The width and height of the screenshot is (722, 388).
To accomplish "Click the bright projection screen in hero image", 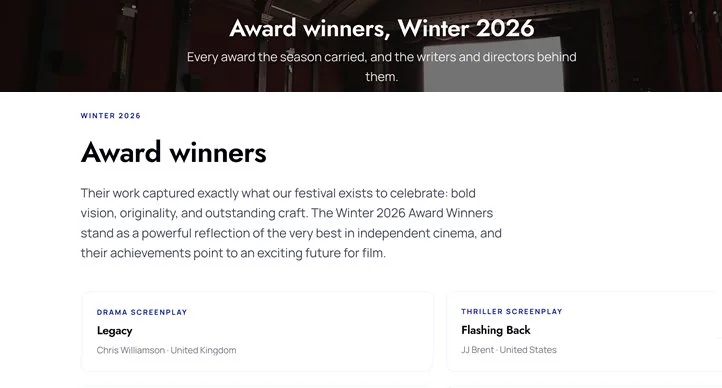I will [x=494, y=64].
